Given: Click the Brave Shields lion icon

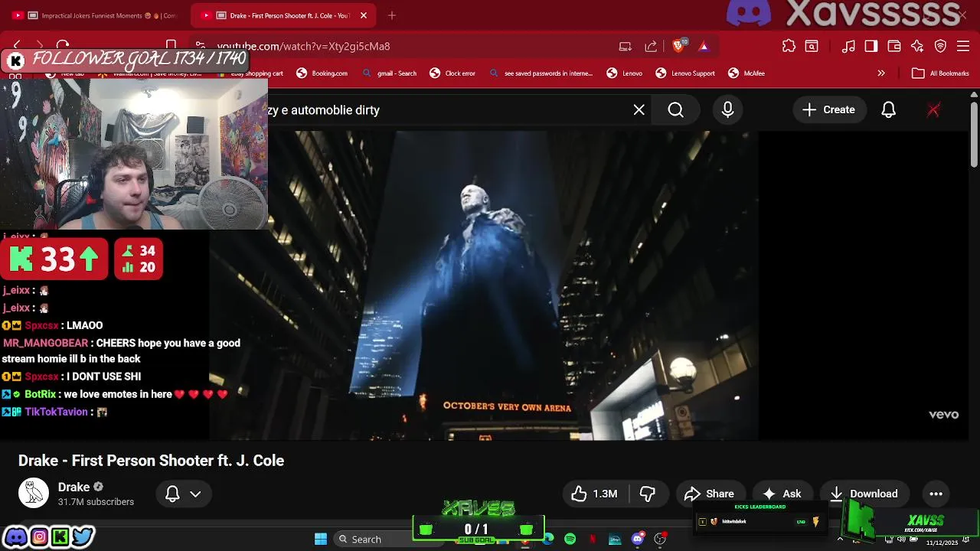Looking at the screenshot, I should point(678,47).
